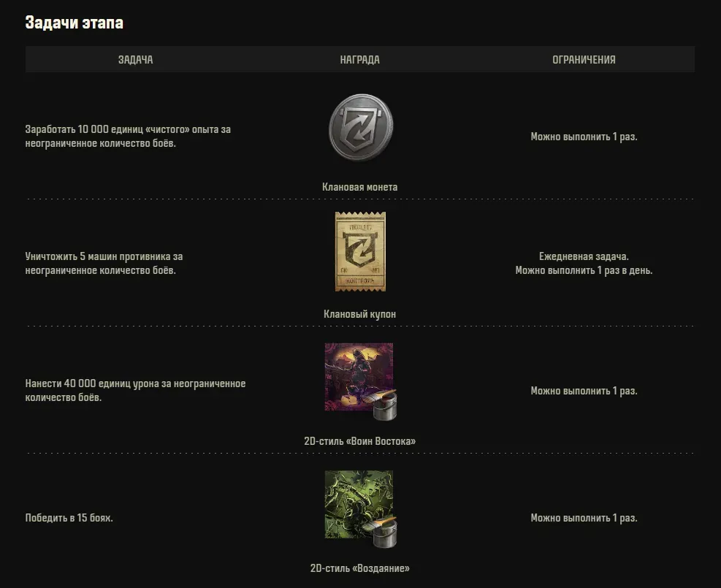The image size is (721, 588).
Task: Click the silver clan coin icon
Action: pos(361,127)
